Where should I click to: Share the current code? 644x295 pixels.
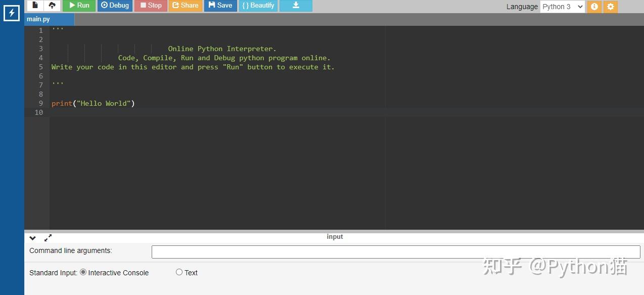pyautogui.click(x=186, y=6)
